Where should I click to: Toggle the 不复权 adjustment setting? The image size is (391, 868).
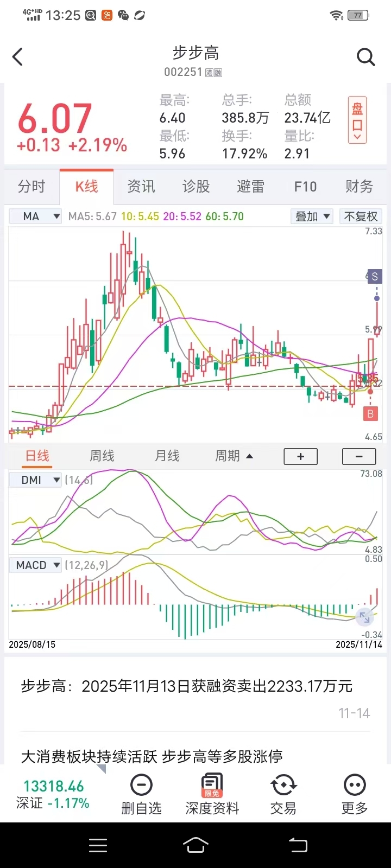(x=361, y=216)
